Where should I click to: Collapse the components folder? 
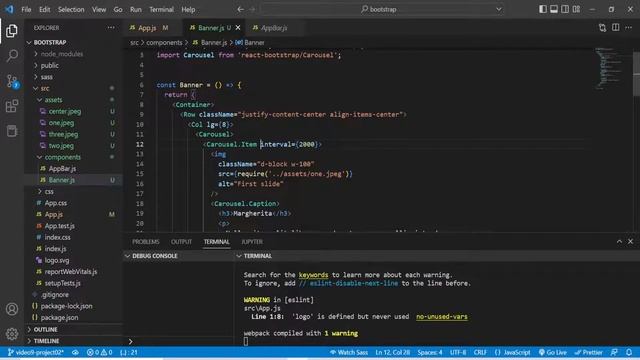click(73, 157)
